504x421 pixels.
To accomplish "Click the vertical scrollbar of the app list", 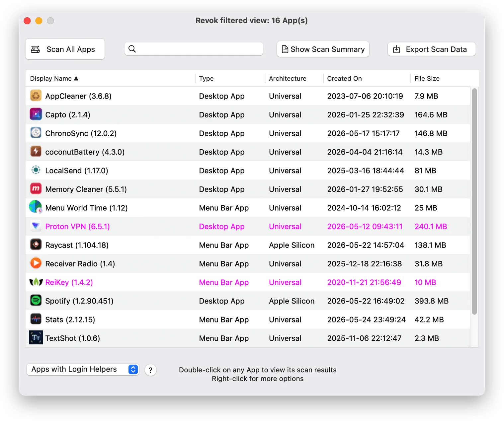I will pyautogui.click(x=474, y=201).
